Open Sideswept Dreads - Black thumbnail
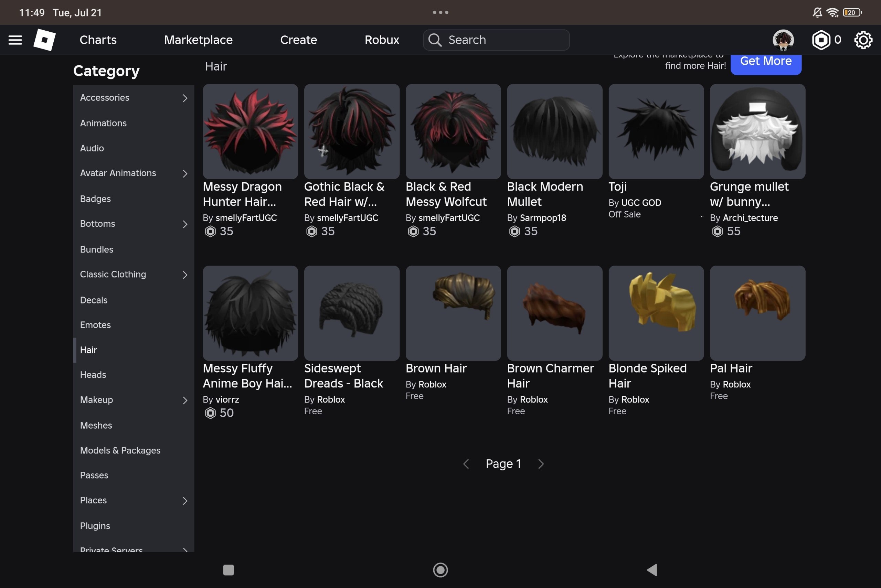The height and width of the screenshot is (588, 881). (352, 313)
